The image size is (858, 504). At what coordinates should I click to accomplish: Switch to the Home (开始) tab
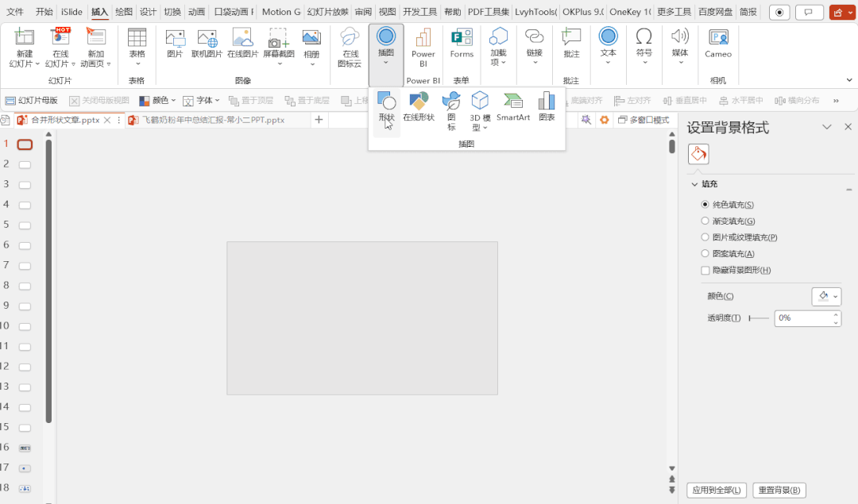44,11
